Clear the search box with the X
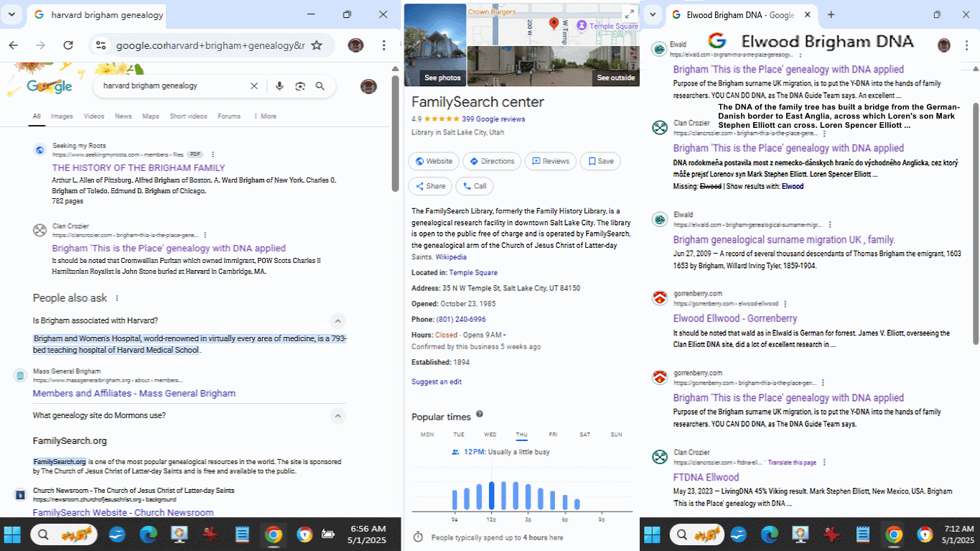This screenshot has height=551, width=980. (x=254, y=86)
